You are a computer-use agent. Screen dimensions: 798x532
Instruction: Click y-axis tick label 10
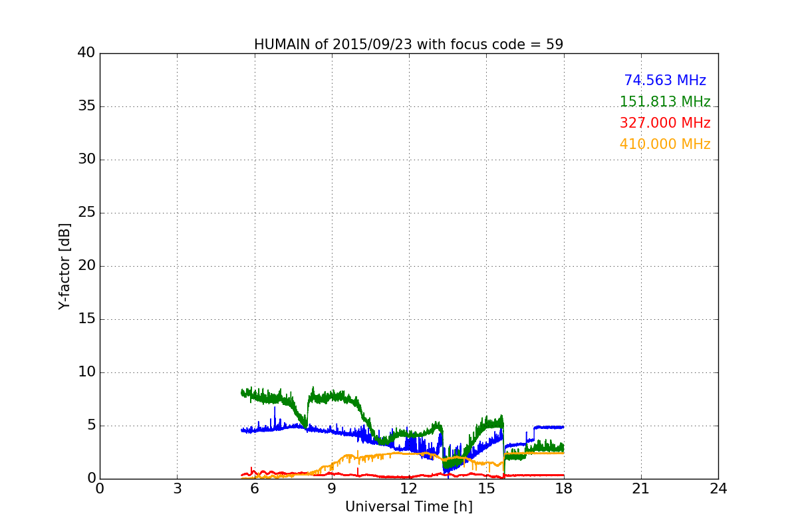(86, 372)
